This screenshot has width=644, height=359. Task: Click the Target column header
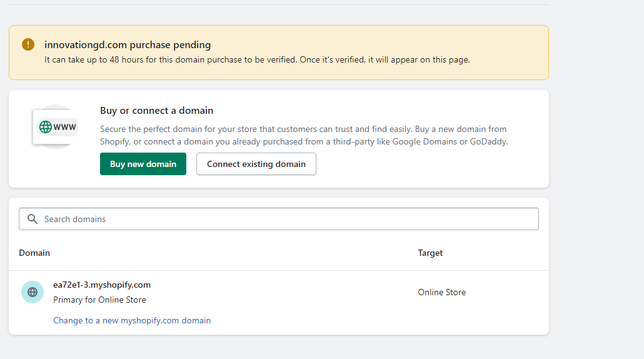[430, 253]
